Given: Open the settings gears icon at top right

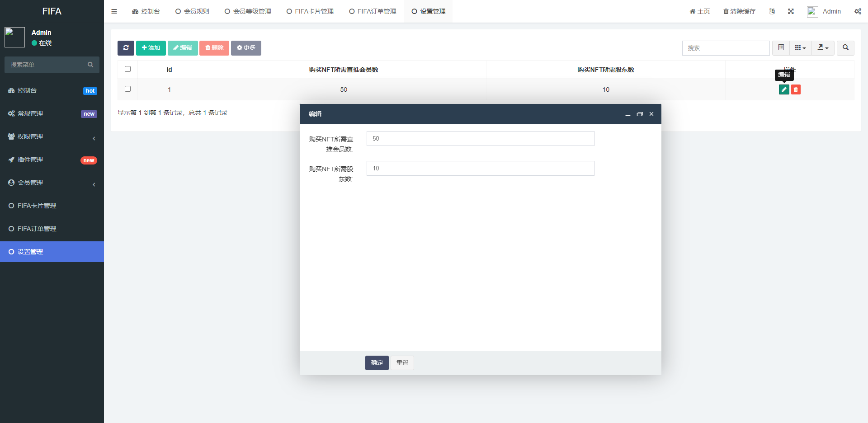Looking at the screenshot, I should [x=858, y=11].
